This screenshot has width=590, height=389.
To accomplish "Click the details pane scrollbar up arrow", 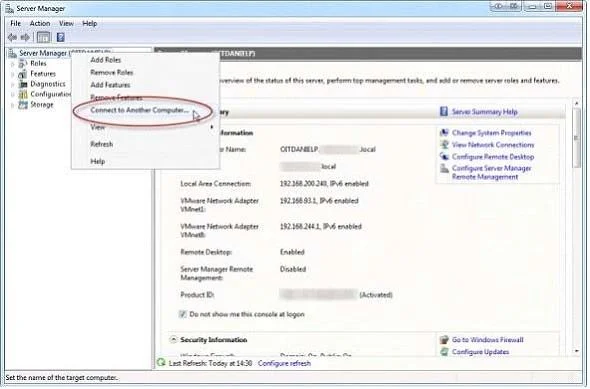I will click(x=576, y=103).
